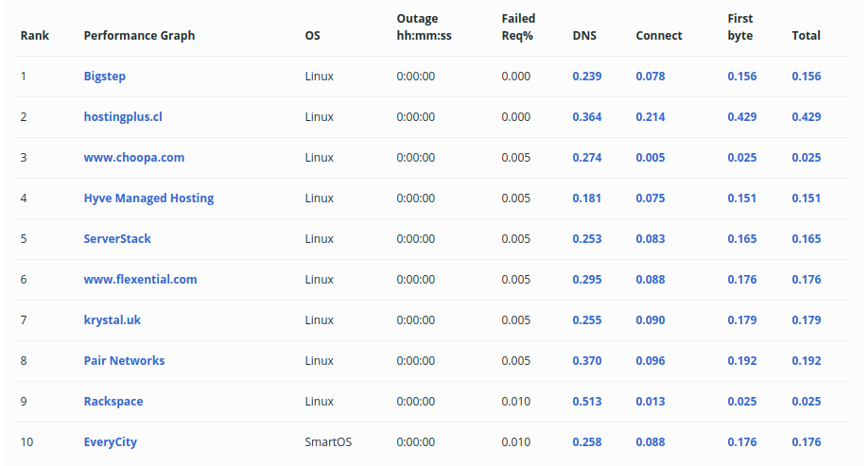Viewport: 868px width, 466px height.
Task: Open DNS value 0.513 for Rackspace
Action: coord(587,401)
